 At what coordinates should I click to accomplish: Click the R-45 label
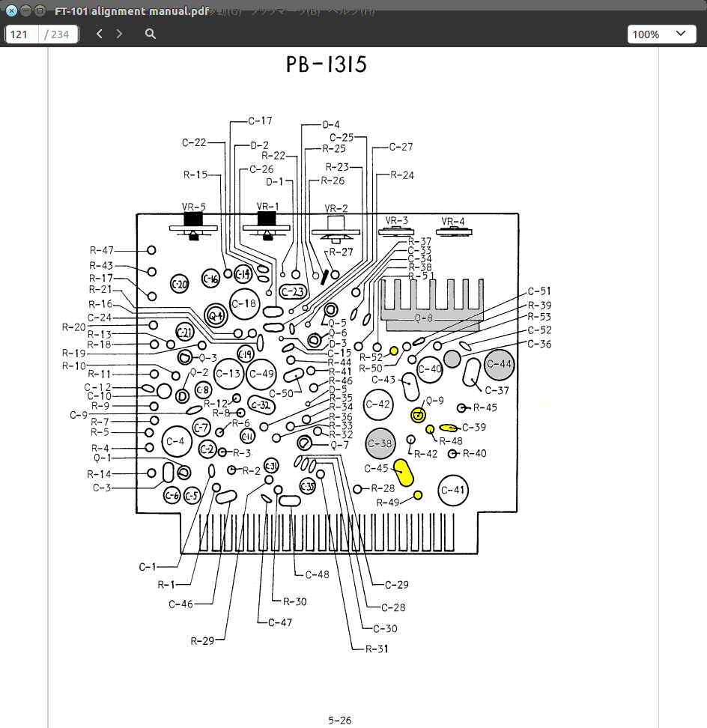[485, 407]
